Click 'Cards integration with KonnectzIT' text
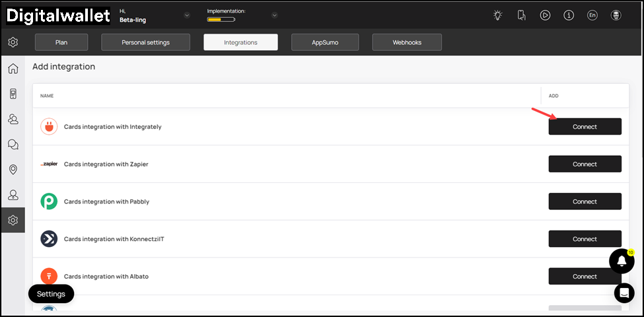The image size is (644, 317). coord(114,239)
